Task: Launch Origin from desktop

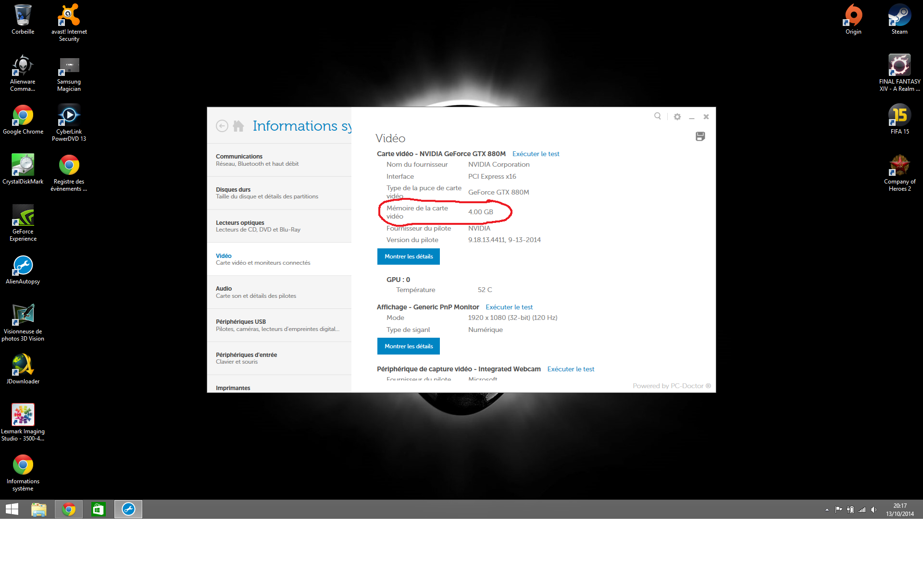Action: tap(853, 19)
